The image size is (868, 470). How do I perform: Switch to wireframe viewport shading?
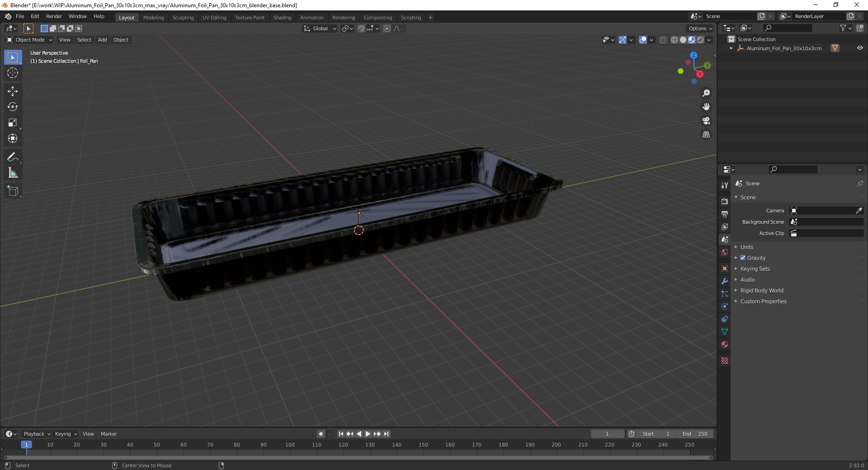(x=675, y=40)
